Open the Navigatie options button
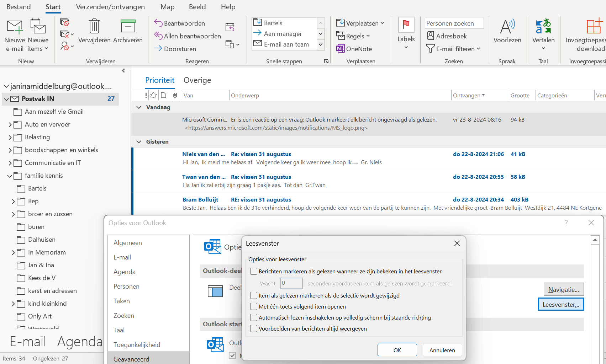The width and height of the screenshot is (606, 364). tap(563, 289)
